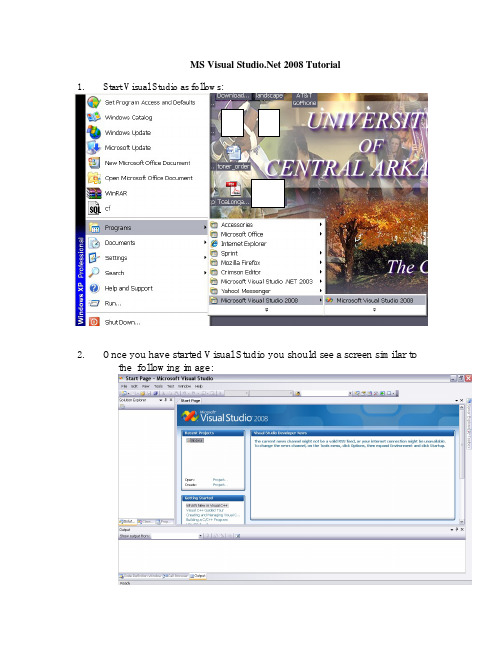Switch to the Output bottom tab
502x649 pixels.
198,576
